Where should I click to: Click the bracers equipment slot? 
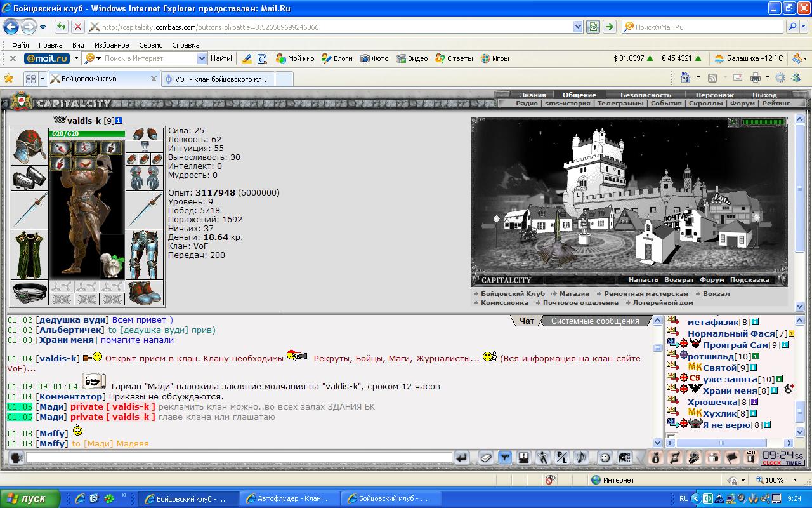coord(29,178)
